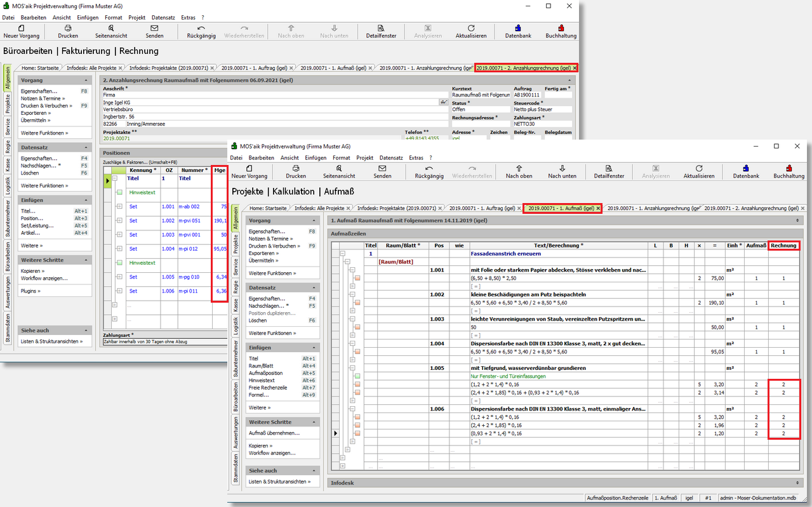Image resolution: width=812 pixels, height=507 pixels.
Task: Click the Rechnung column header in the Aufmaßzeilen table
Action: pos(783,245)
